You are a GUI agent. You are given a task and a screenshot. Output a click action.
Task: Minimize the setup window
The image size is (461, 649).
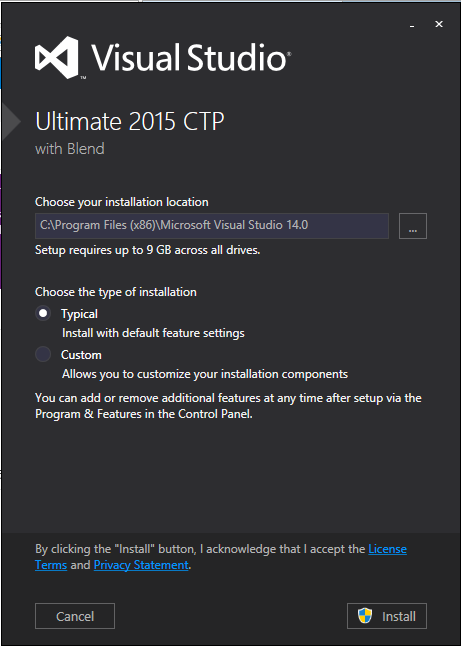pyautogui.click(x=412, y=25)
